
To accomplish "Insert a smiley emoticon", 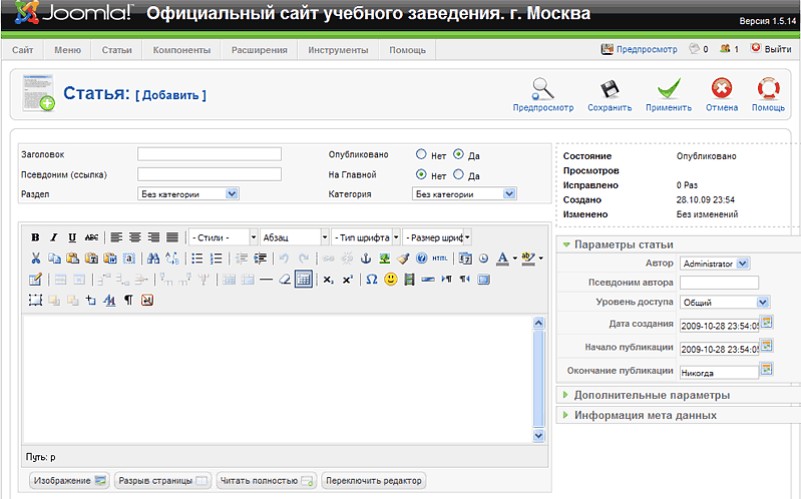I will (391, 279).
